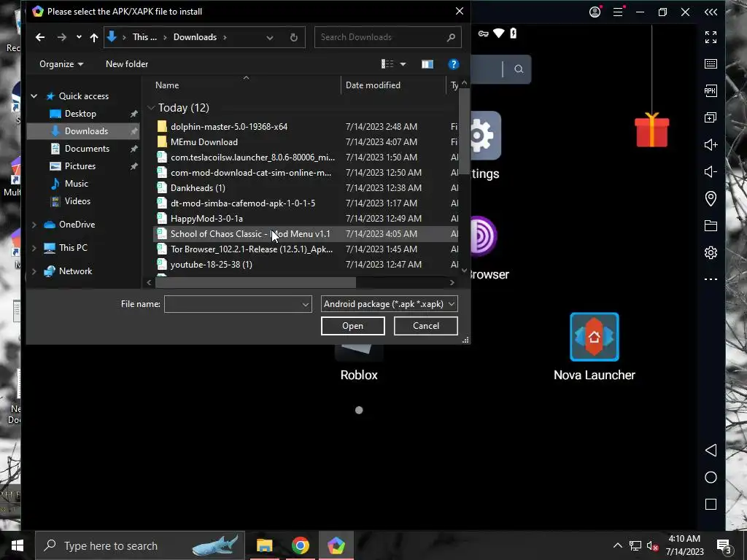Tap Android recent apps button
The image size is (747, 560).
pos(711,505)
